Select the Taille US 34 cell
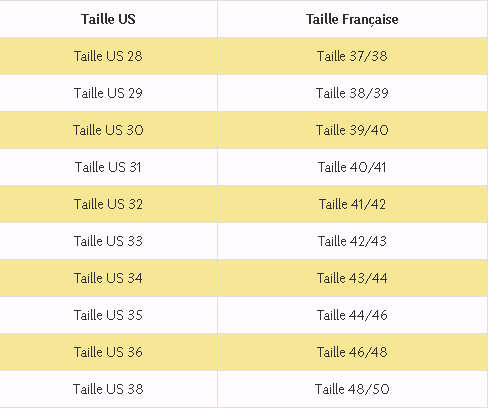The image size is (488, 408). tap(108, 278)
